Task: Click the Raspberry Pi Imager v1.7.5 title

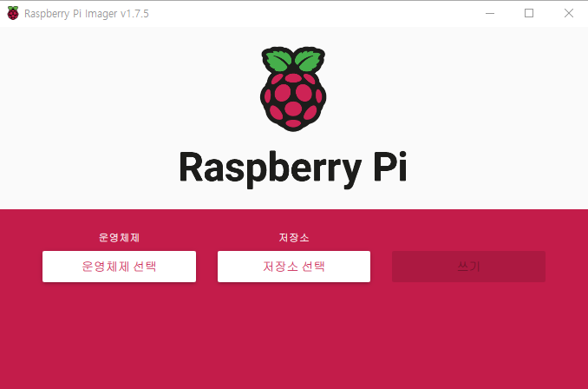Action: tap(87, 14)
